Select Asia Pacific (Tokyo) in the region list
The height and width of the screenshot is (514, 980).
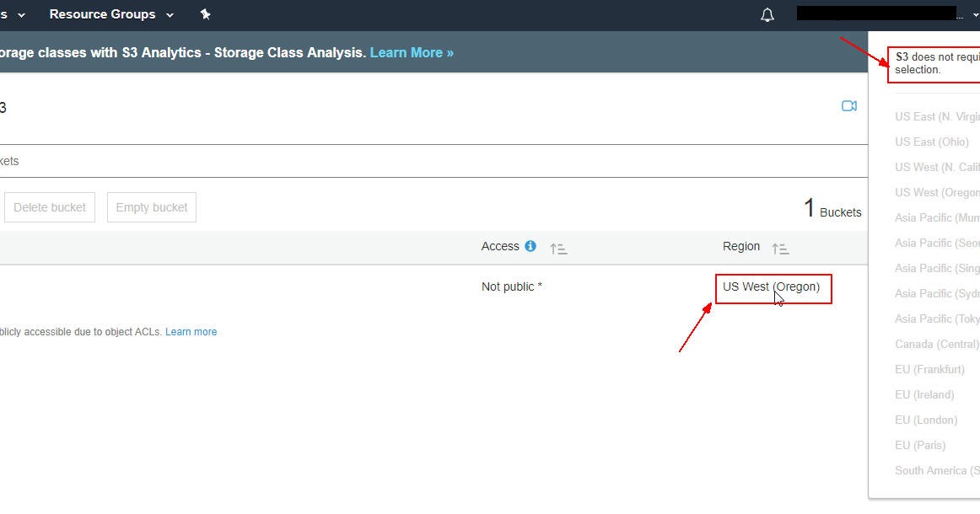tap(936, 319)
